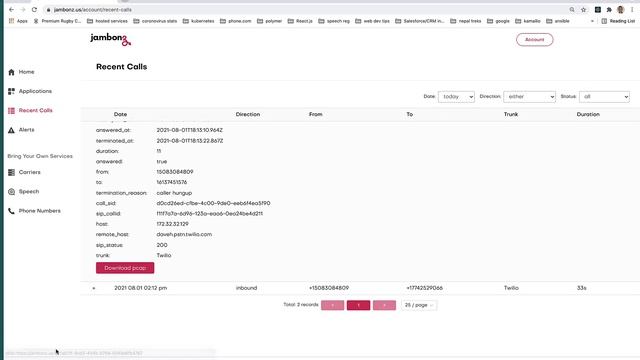Open the browser extensions puzzle icon
The image size is (640, 360).
pyautogui.click(x=609, y=9)
